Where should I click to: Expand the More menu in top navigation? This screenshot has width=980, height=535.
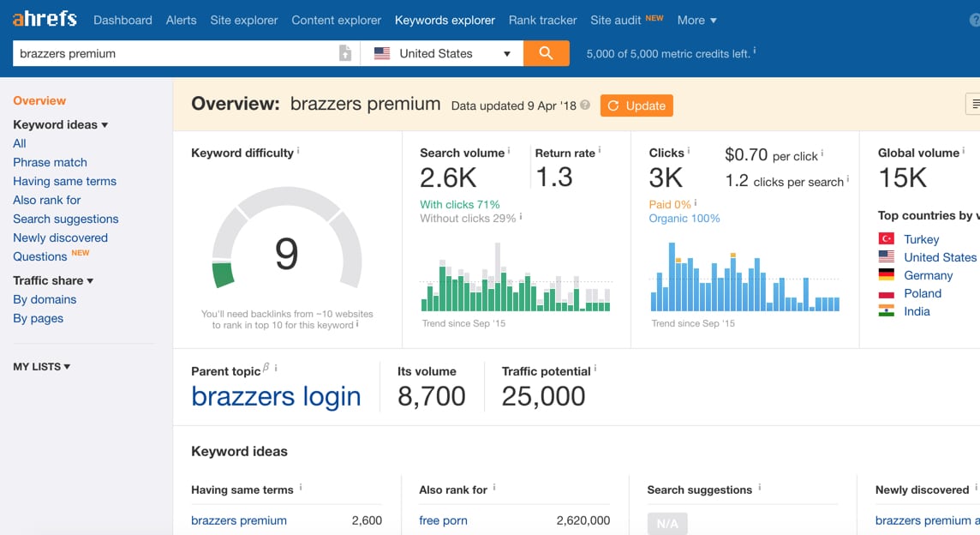(696, 20)
